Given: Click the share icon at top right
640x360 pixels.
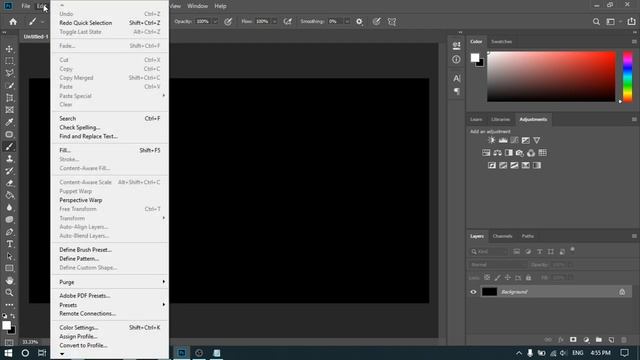Looking at the screenshot, I should click(x=631, y=21).
